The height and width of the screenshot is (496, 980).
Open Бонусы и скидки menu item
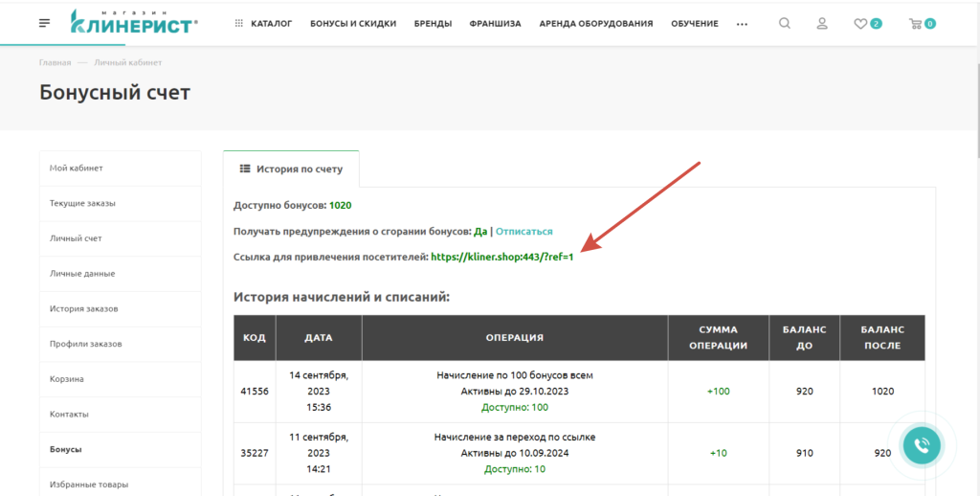[353, 24]
